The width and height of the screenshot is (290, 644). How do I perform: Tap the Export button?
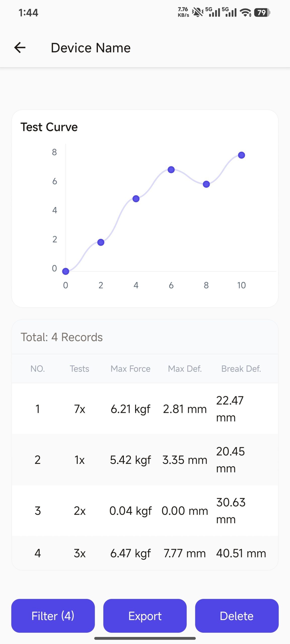(x=145, y=616)
